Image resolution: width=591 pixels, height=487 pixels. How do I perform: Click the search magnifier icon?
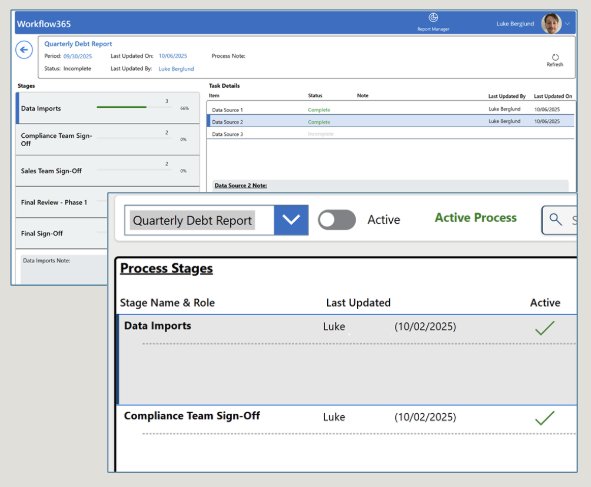pos(556,219)
